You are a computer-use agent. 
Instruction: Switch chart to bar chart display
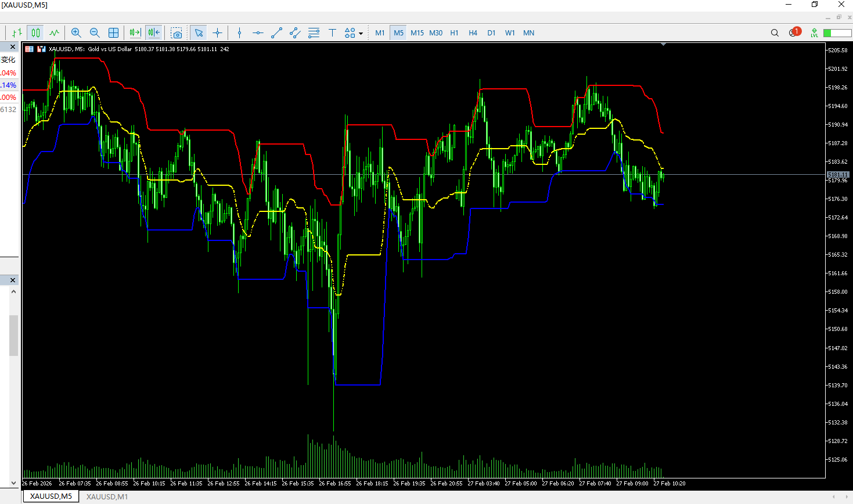tap(17, 33)
